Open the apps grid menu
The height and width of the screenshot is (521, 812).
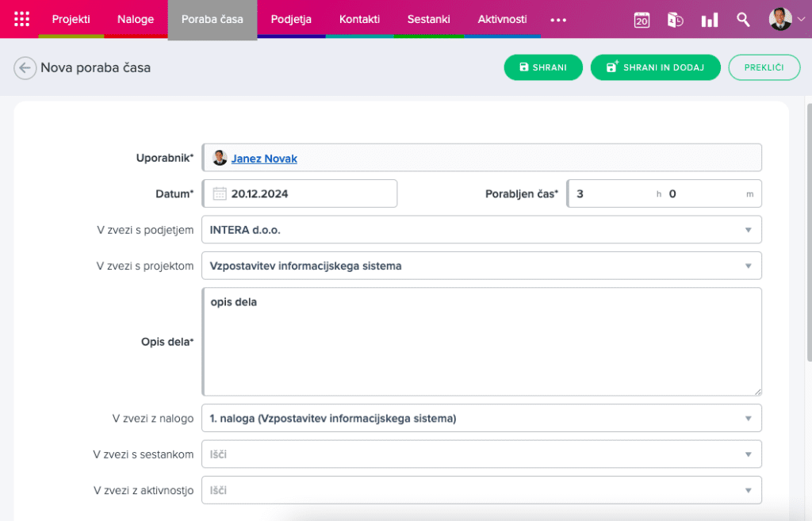(22, 19)
